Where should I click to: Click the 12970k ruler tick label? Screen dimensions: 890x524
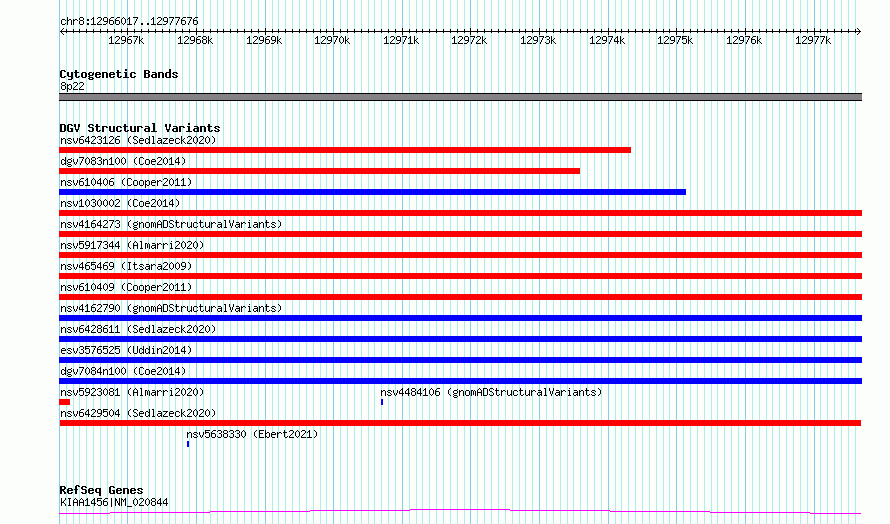[x=332, y=40]
